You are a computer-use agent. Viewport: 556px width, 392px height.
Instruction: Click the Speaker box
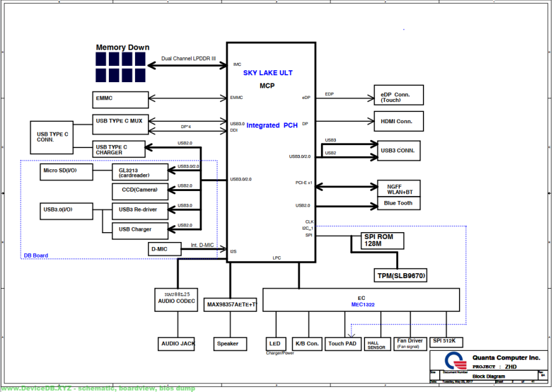pos(230,343)
